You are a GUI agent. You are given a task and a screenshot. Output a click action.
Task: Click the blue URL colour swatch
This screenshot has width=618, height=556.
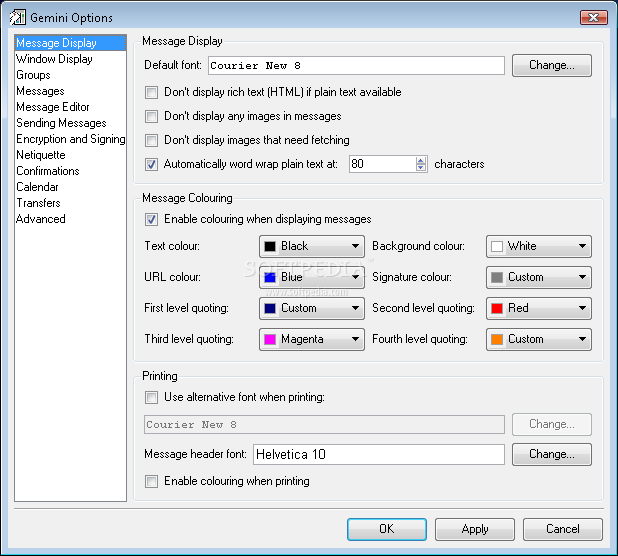[x=270, y=277]
